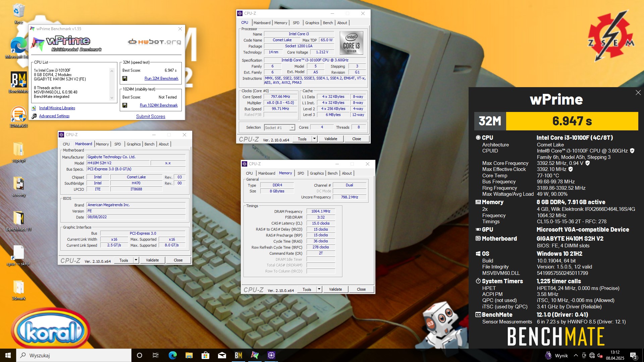The height and width of the screenshot is (362, 644).
Task: Select the BenchMate 11 desktop folder
Action: 18,221
